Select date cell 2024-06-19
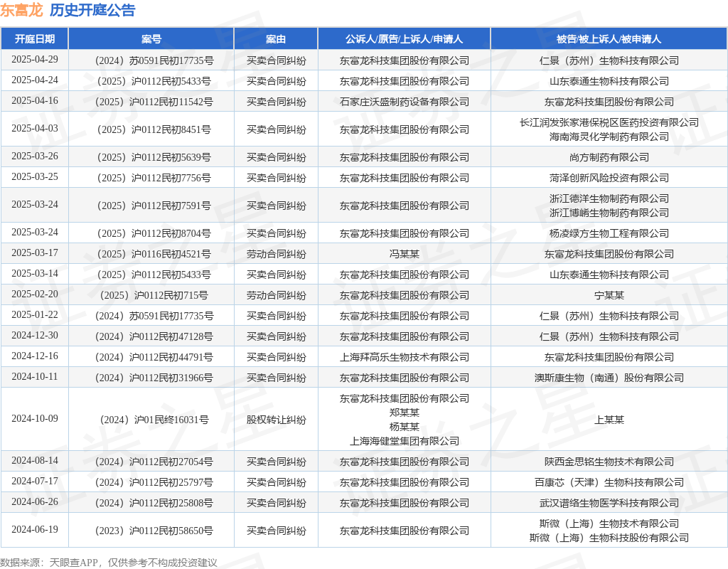The height and width of the screenshot is (569, 728). 35,529
